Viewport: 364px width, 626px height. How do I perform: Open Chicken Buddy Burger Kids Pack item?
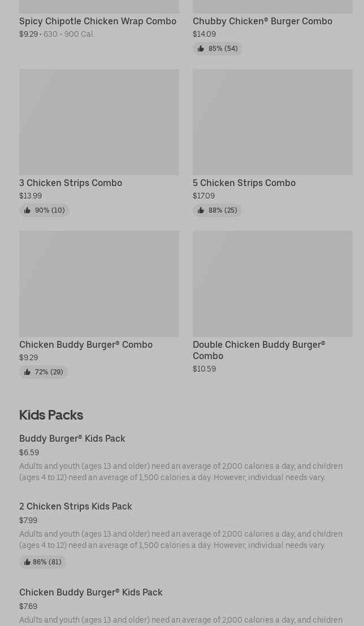click(91, 593)
